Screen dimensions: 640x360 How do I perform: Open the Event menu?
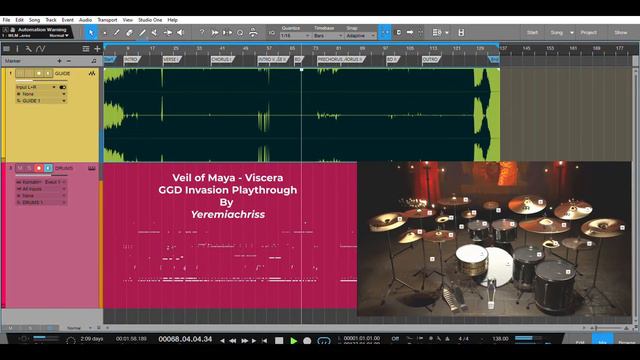pyautogui.click(x=67, y=20)
